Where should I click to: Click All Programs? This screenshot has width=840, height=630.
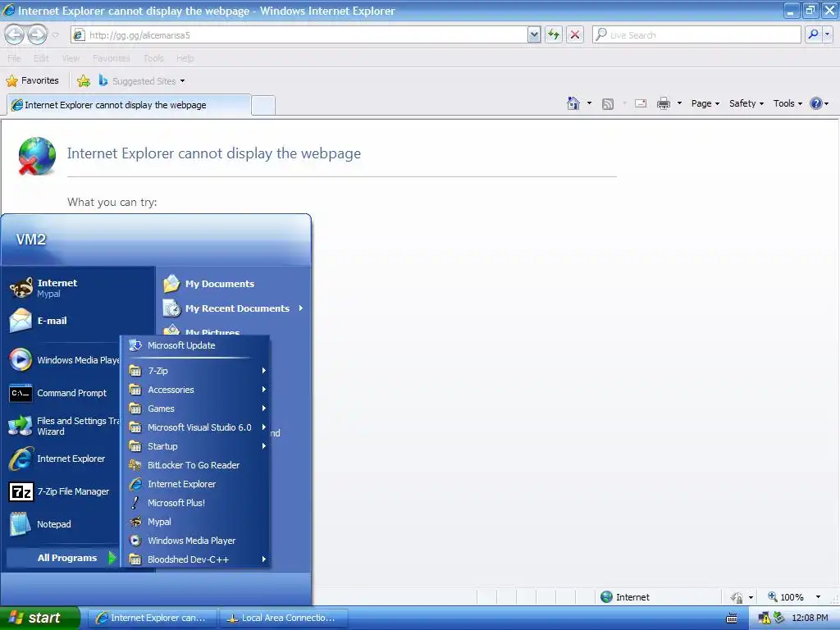tap(62, 558)
